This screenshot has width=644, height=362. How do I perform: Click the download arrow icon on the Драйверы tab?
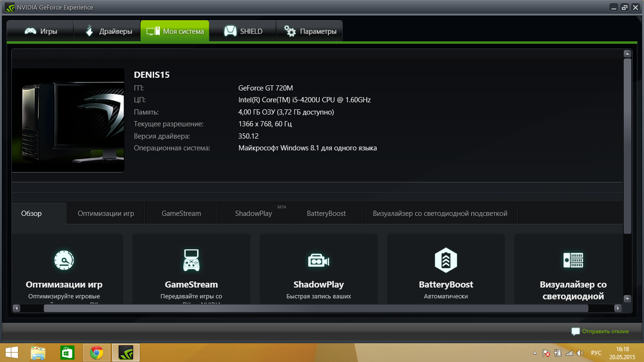[89, 31]
